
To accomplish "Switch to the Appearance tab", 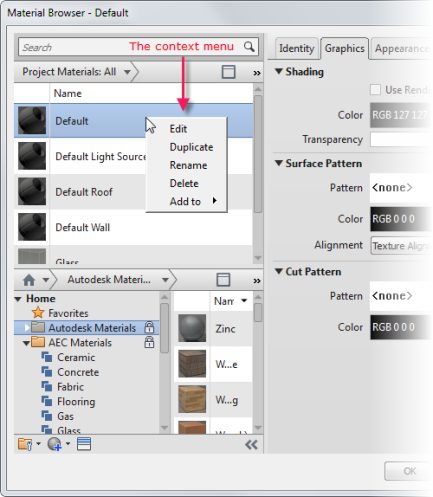I will tap(401, 49).
